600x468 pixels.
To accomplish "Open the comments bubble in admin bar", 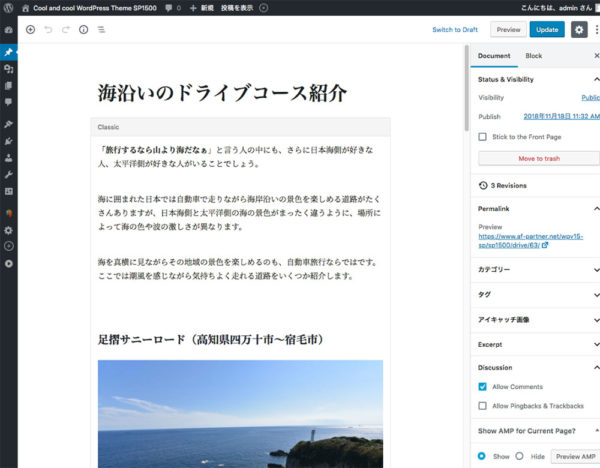I will (x=168, y=8).
